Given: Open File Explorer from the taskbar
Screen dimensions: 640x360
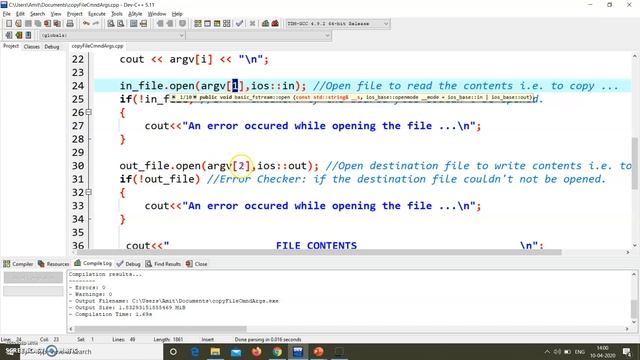Looking at the screenshot, I should [216, 351].
